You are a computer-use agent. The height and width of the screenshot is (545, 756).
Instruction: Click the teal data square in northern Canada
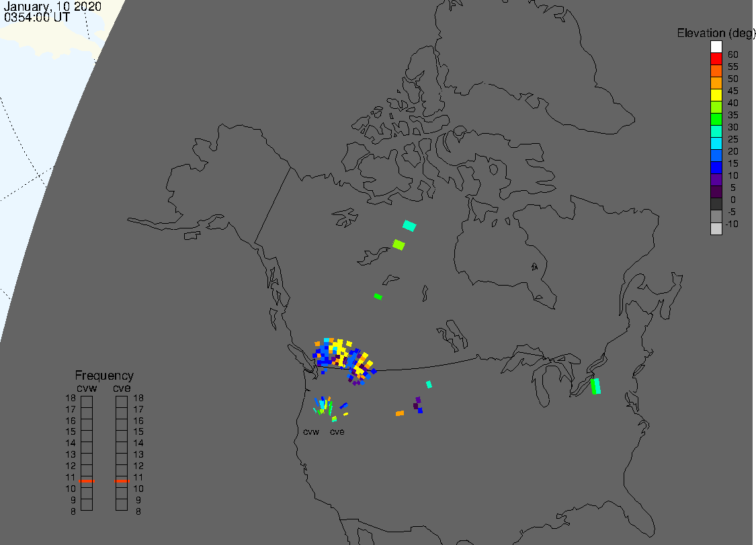409,226
